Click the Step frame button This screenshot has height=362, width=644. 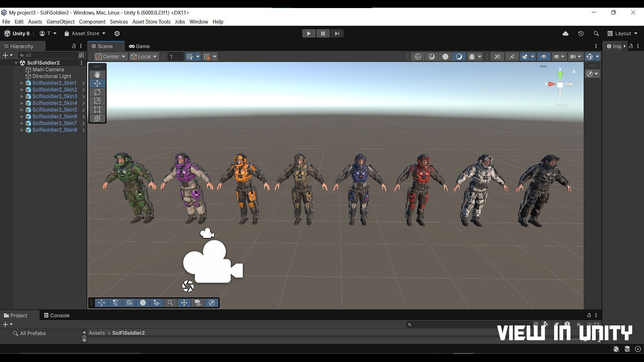click(x=337, y=34)
